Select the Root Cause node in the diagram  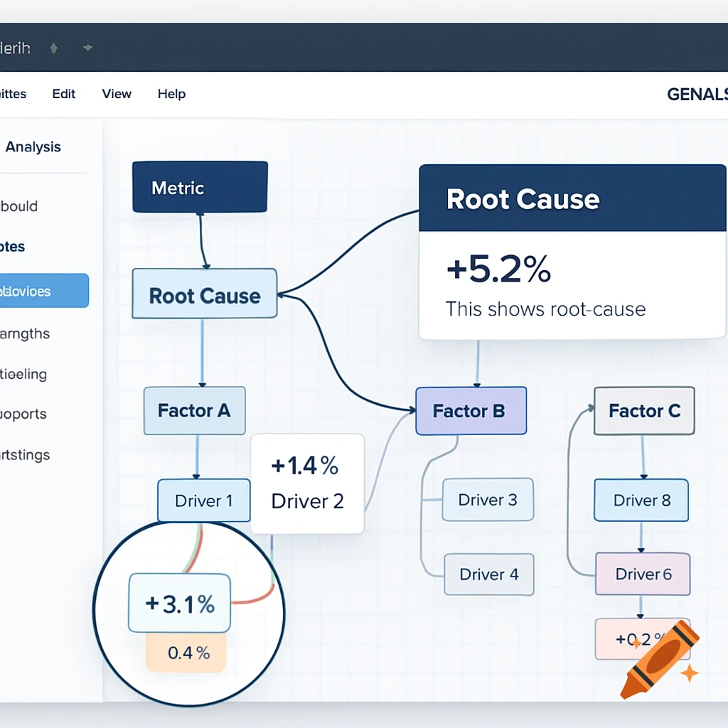point(204,294)
